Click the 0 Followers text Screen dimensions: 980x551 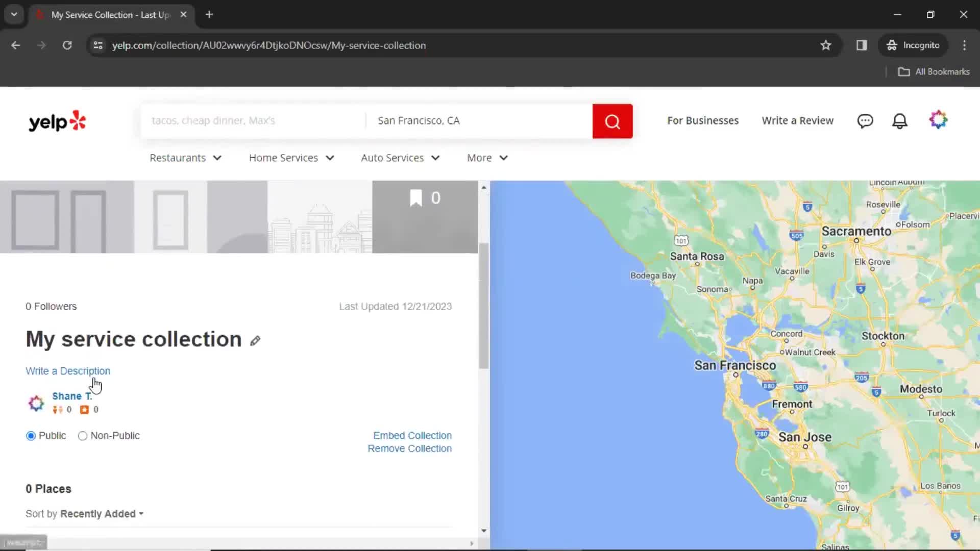51,307
